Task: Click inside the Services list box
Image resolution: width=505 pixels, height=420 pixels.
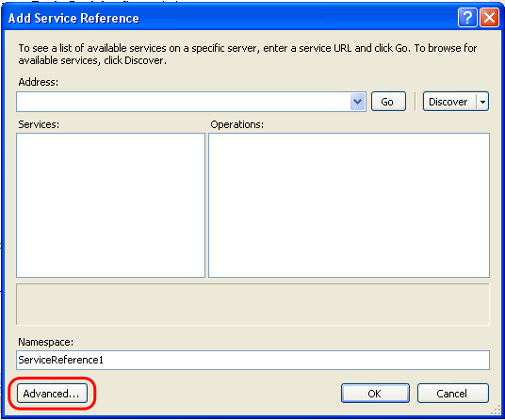Action: click(110, 205)
